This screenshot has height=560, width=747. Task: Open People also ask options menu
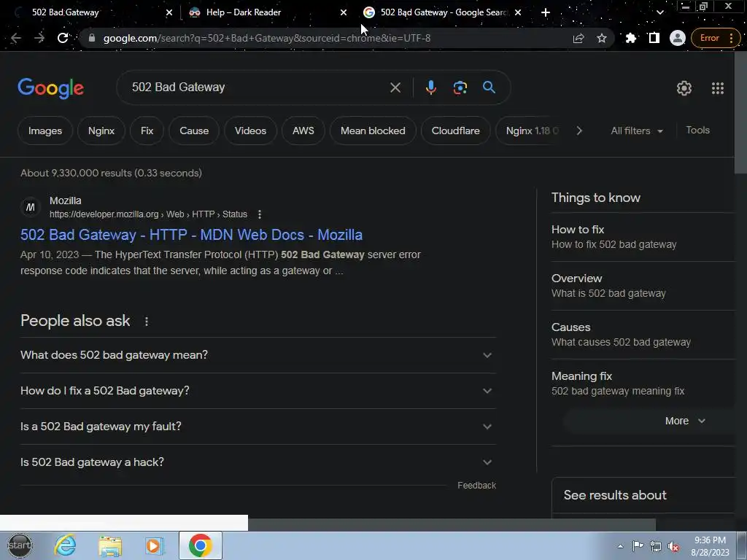coord(147,322)
